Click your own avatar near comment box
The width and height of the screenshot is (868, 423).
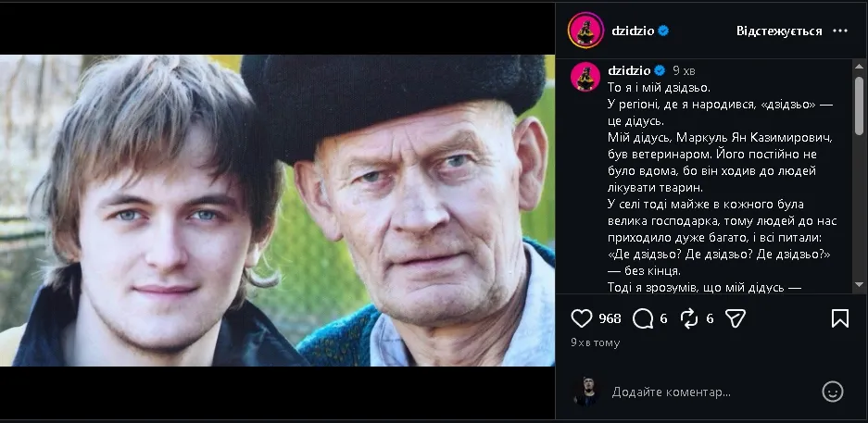[x=585, y=392]
